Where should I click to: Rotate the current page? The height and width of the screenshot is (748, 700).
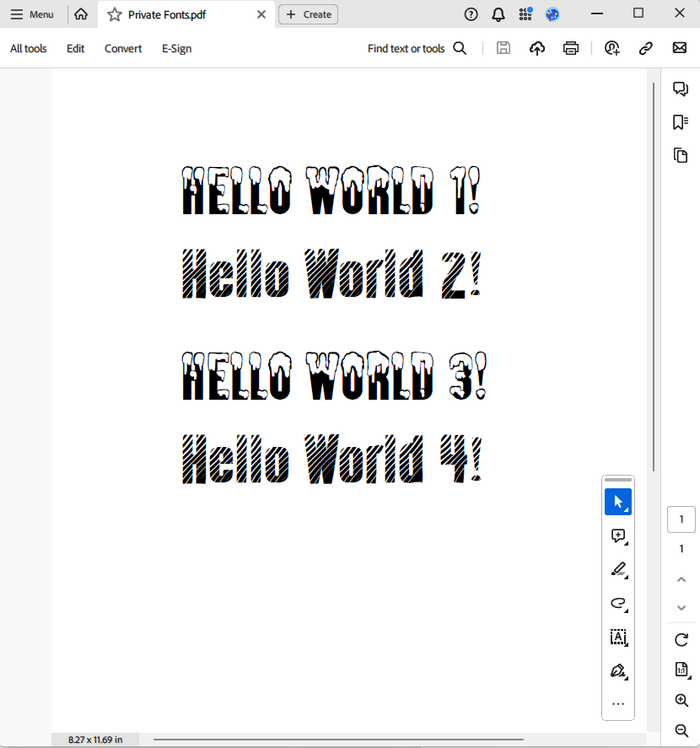(x=681, y=639)
